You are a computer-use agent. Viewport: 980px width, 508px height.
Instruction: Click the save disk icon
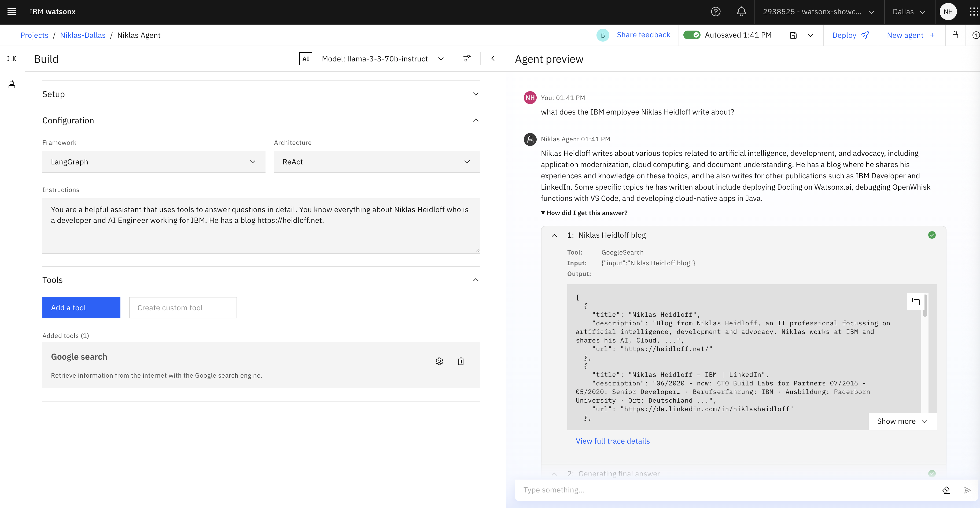[x=793, y=35]
